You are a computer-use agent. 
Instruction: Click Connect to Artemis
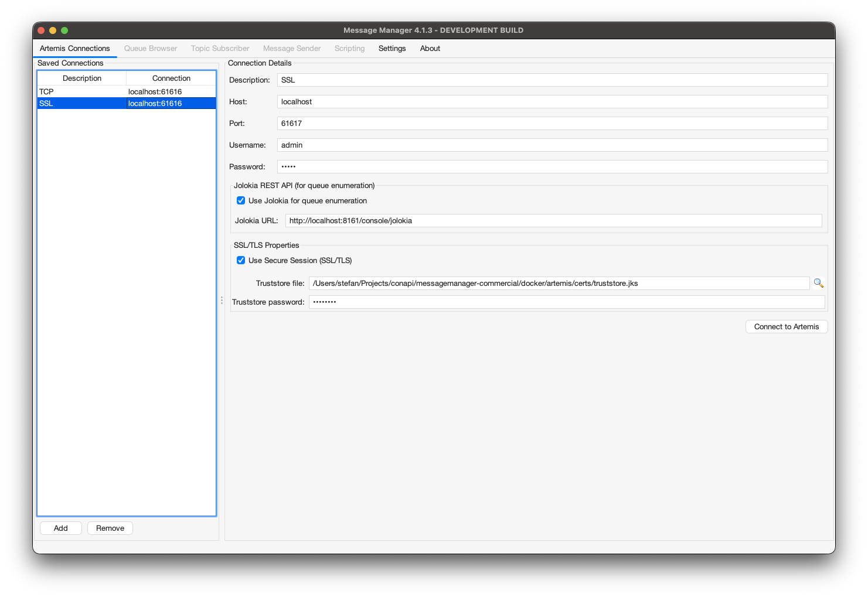pos(786,326)
